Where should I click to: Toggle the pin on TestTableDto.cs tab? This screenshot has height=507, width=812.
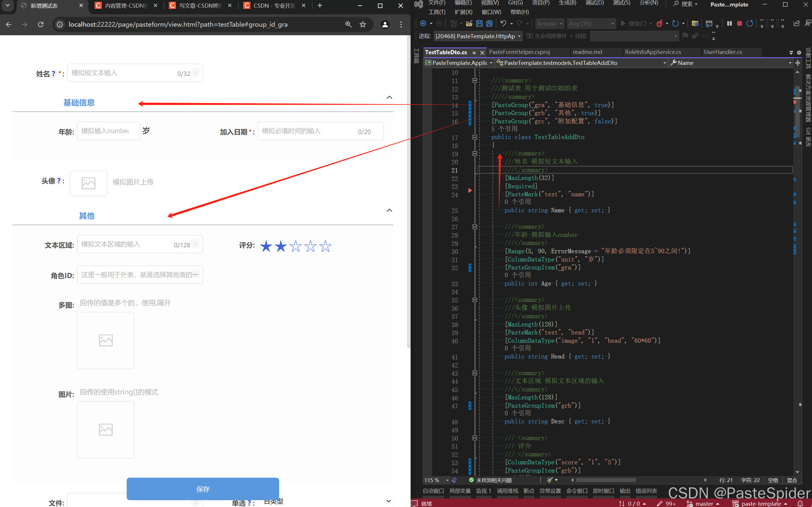coord(474,53)
